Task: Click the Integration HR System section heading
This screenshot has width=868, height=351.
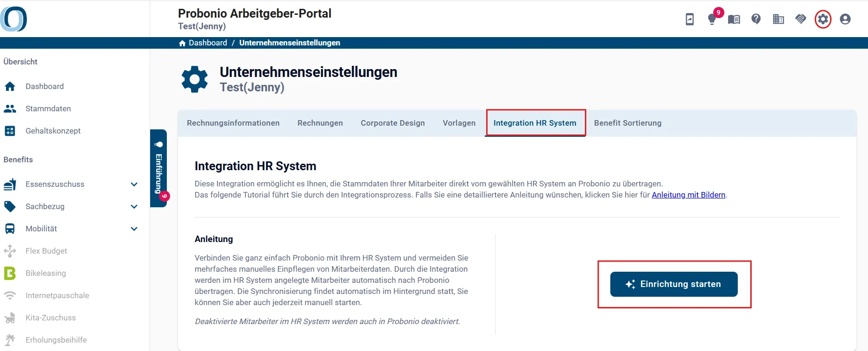Action: [255, 166]
